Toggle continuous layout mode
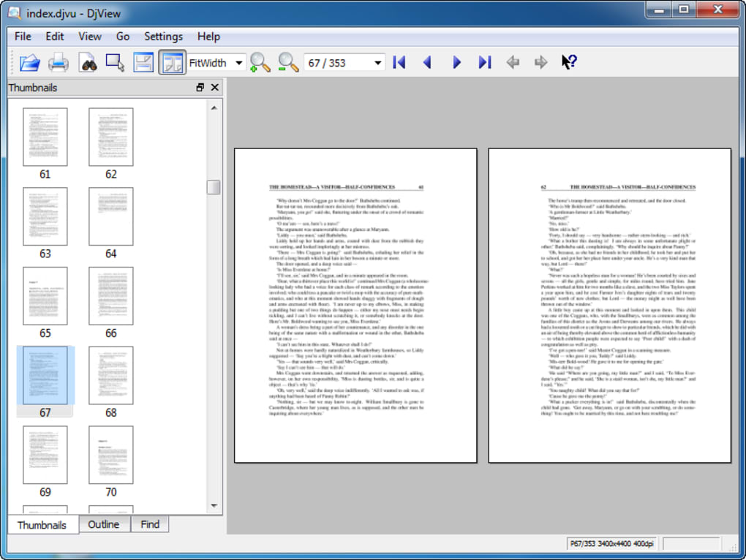The height and width of the screenshot is (560, 746). pos(144,63)
